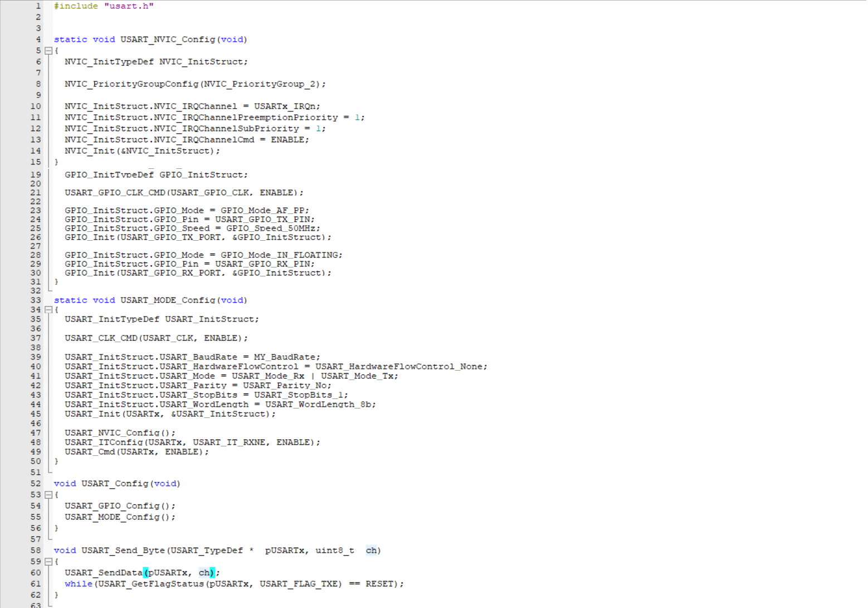Click NVIC_PriorityGroupConfig call on line 8
Image resolution: width=868 pixels, height=608 pixels.
coord(131,84)
